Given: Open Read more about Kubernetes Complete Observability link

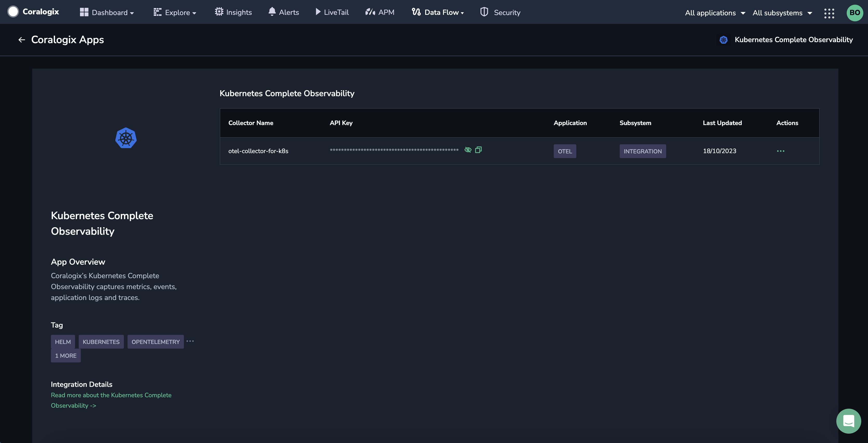Looking at the screenshot, I should pyautogui.click(x=111, y=400).
